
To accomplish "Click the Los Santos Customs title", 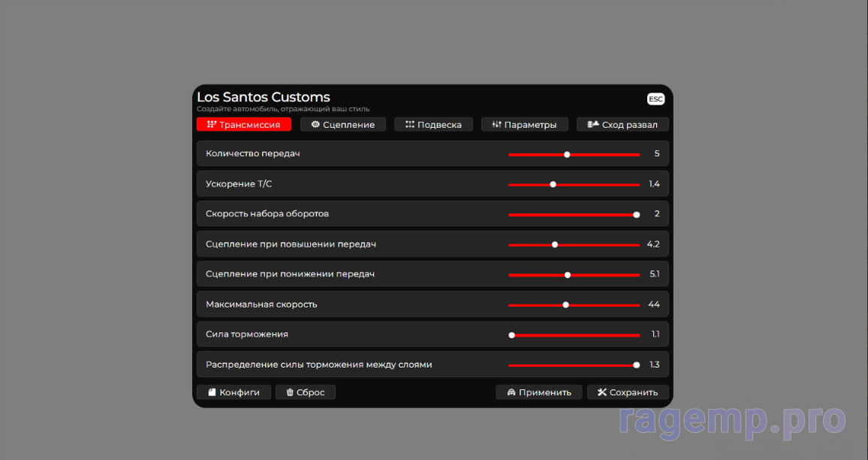I will [264, 97].
